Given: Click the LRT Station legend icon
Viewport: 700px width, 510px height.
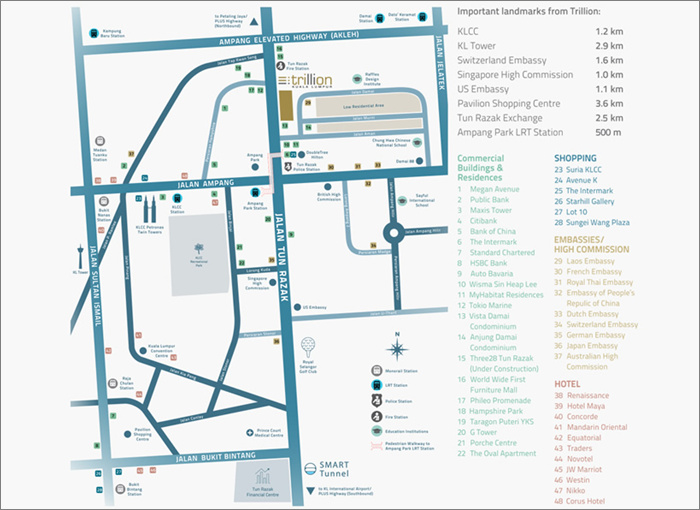Looking at the screenshot, I should 376,385.
